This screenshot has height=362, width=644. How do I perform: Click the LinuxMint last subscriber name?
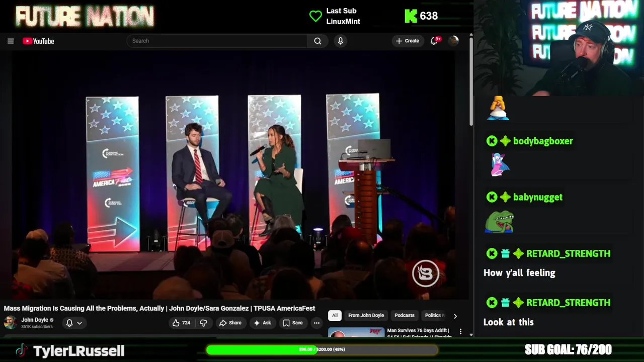343,22
